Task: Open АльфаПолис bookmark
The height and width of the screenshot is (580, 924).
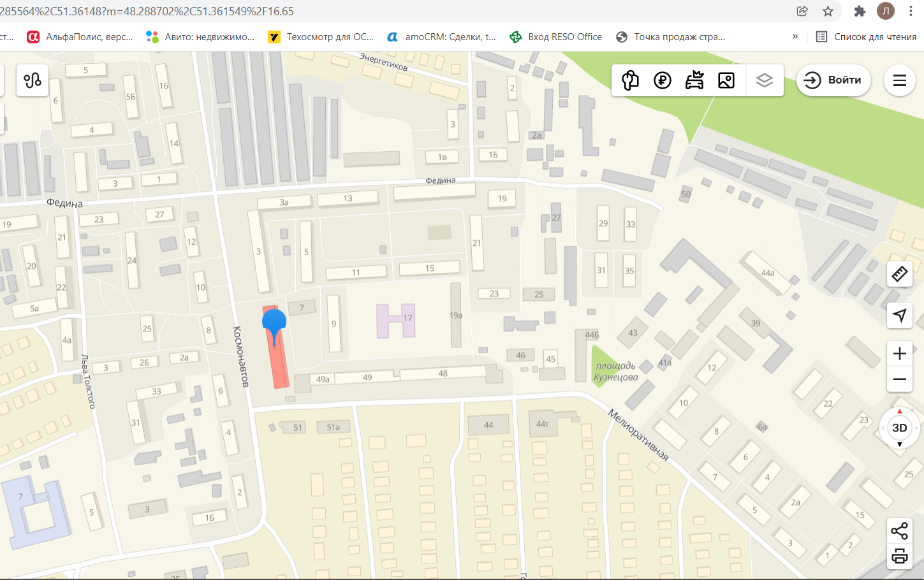Action: 80,37
